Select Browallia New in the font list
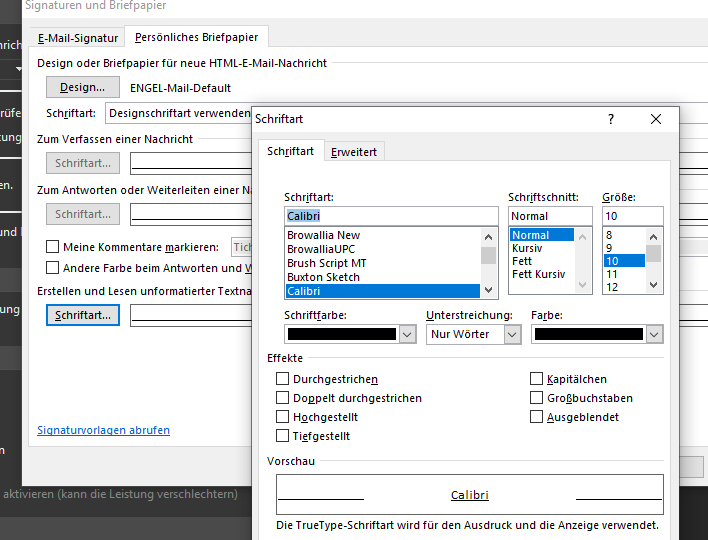 382,235
